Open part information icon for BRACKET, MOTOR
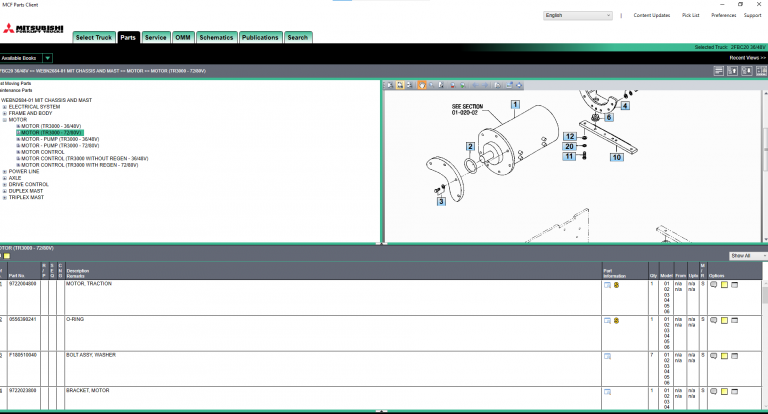 (x=607, y=392)
